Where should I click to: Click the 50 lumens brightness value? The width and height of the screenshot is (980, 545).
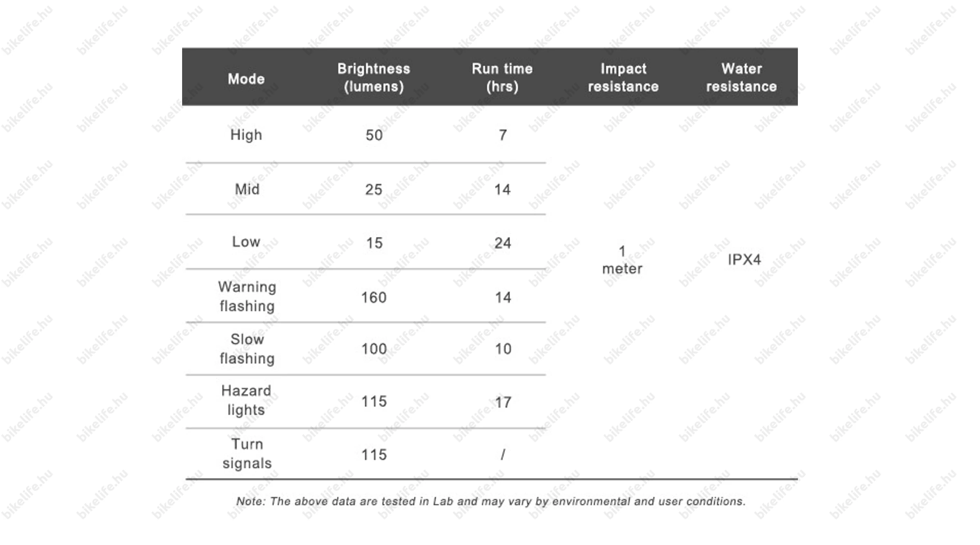point(374,135)
